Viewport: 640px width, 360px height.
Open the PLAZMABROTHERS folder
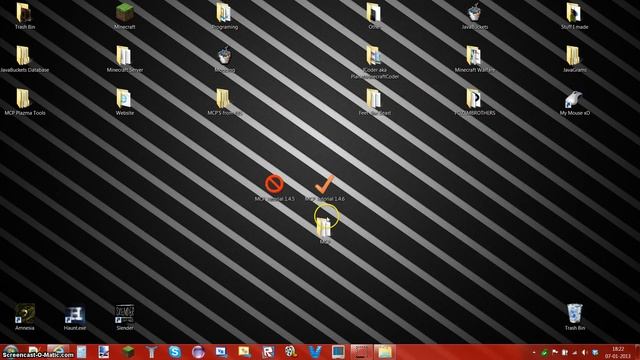474,102
